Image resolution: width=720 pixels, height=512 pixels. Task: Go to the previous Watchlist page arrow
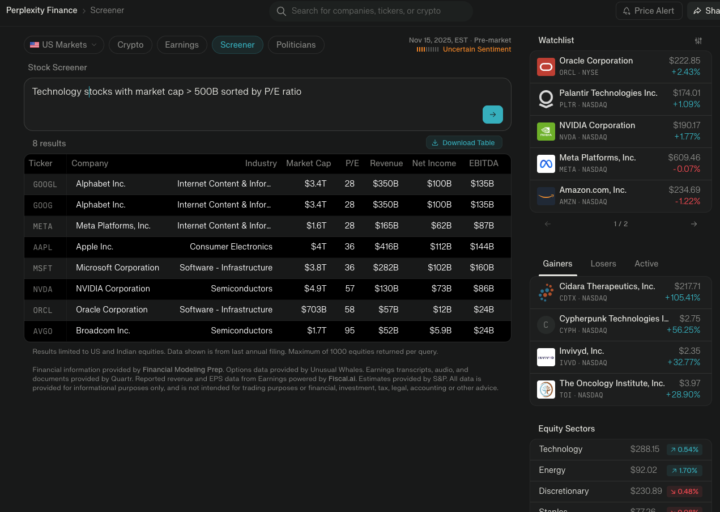(x=547, y=224)
